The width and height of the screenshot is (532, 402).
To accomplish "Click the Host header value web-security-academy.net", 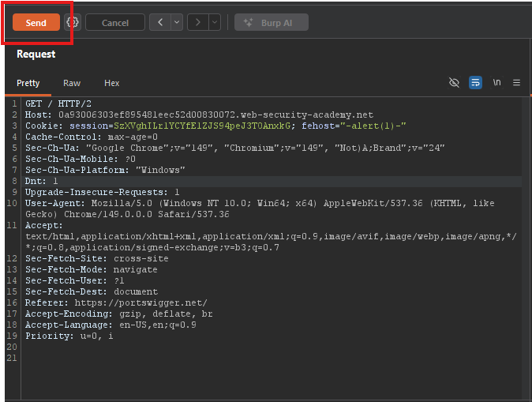I will (x=216, y=115).
